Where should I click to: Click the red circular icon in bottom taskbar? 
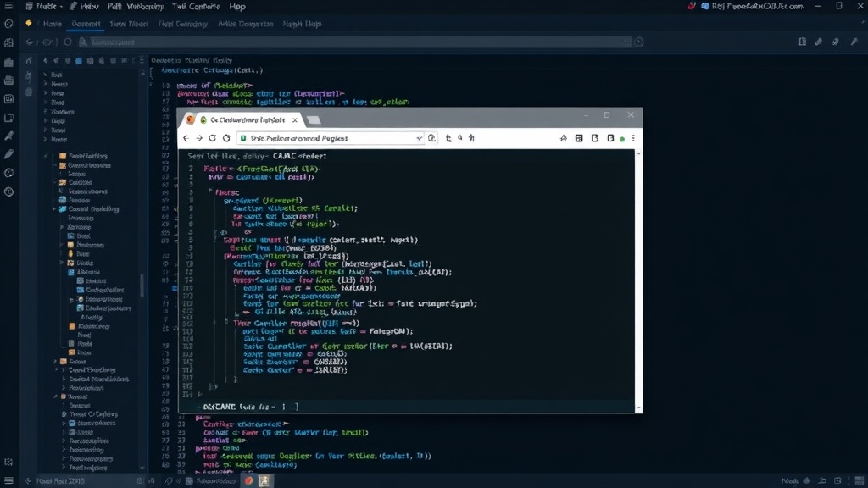pos(249,481)
